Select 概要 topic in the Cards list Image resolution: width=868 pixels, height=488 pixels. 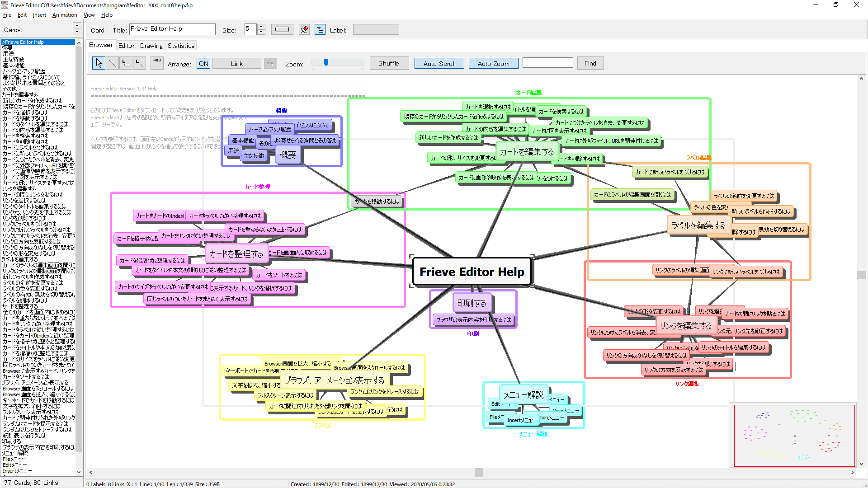(10, 47)
